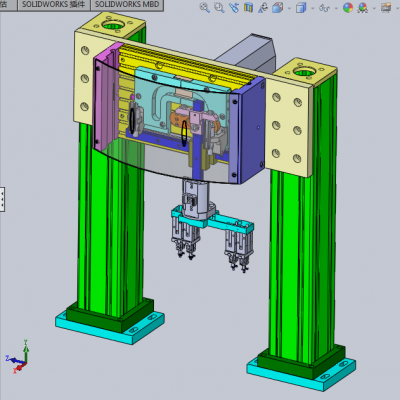This screenshot has height=400, width=400.
Task: Switch to the SOLIDWORKS 插件 tab
Action: tap(54, 5)
